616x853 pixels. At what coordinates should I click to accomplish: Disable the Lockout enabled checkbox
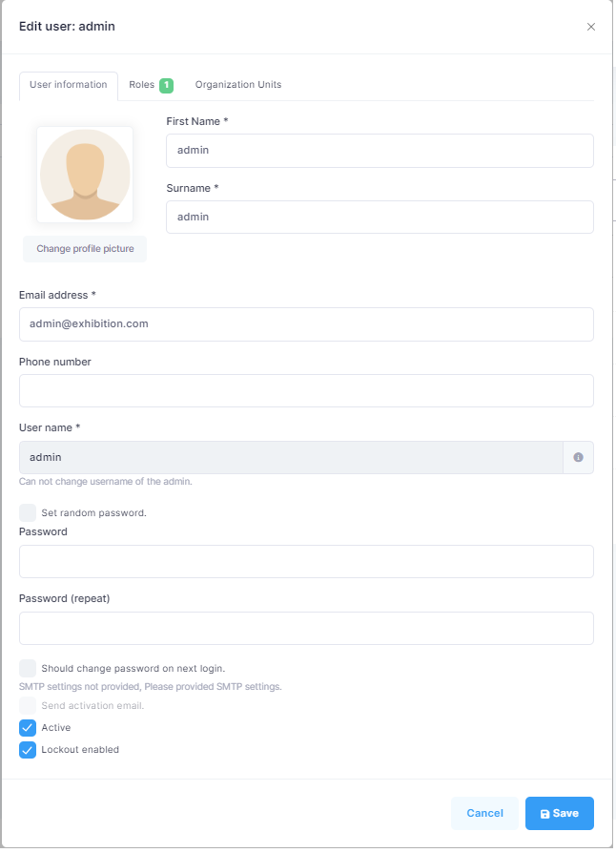pyautogui.click(x=28, y=750)
